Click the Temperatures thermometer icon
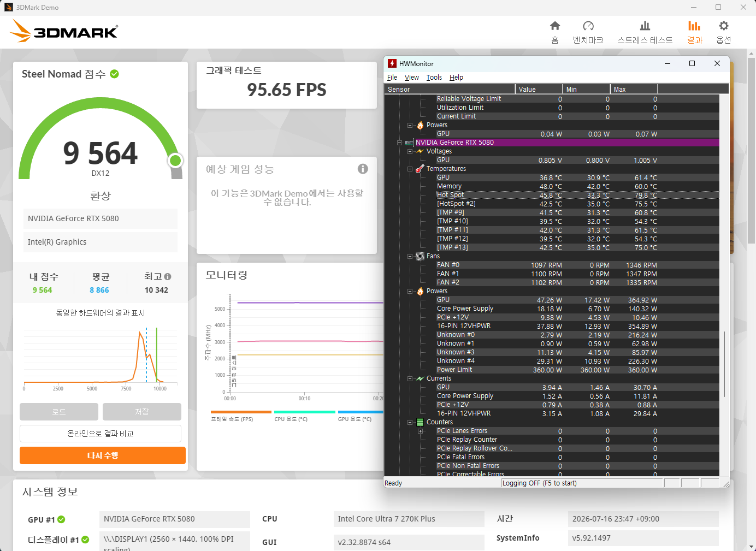756x551 pixels. pos(420,169)
